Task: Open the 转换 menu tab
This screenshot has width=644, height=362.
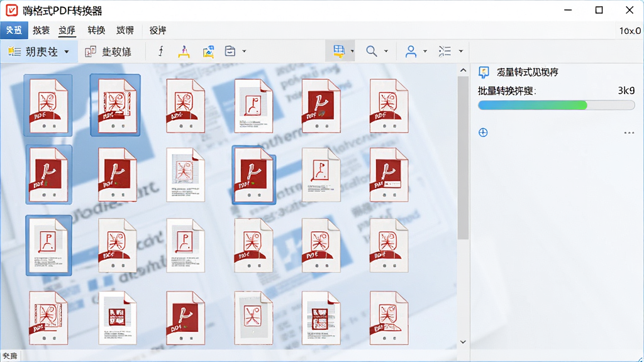Action: click(96, 30)
